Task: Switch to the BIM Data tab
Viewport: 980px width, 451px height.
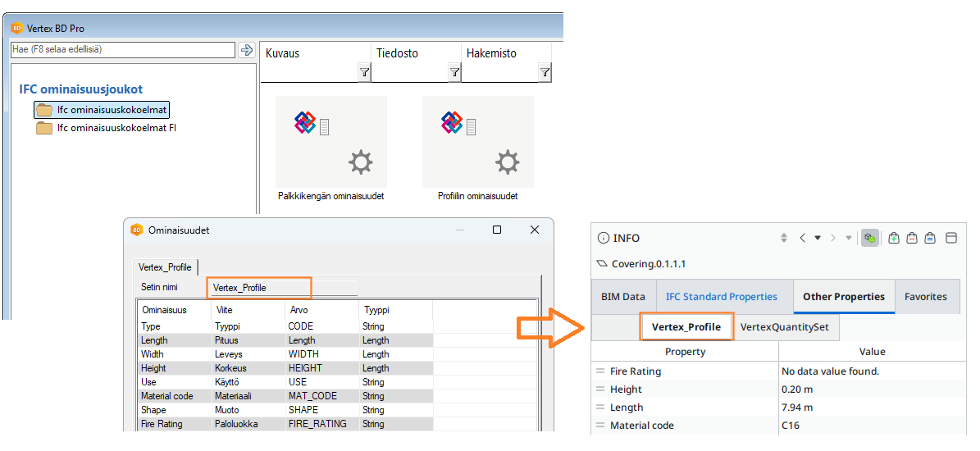Action: coord(622,297)
